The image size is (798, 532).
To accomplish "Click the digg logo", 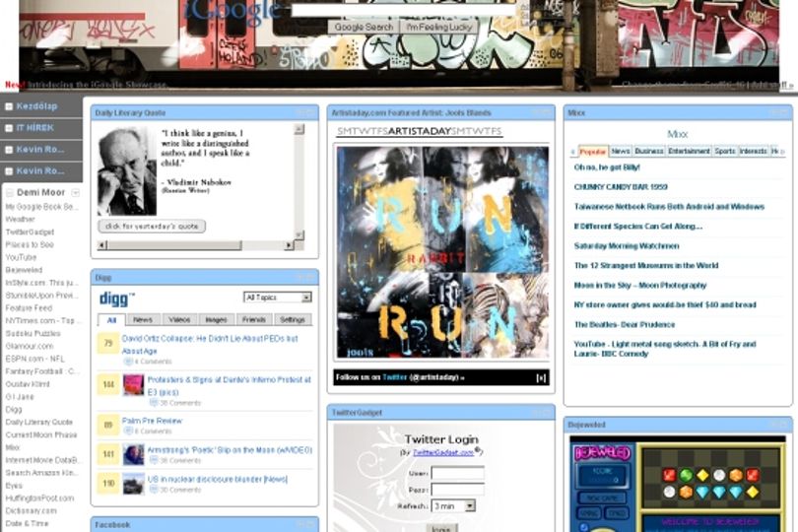I will 116,298.
